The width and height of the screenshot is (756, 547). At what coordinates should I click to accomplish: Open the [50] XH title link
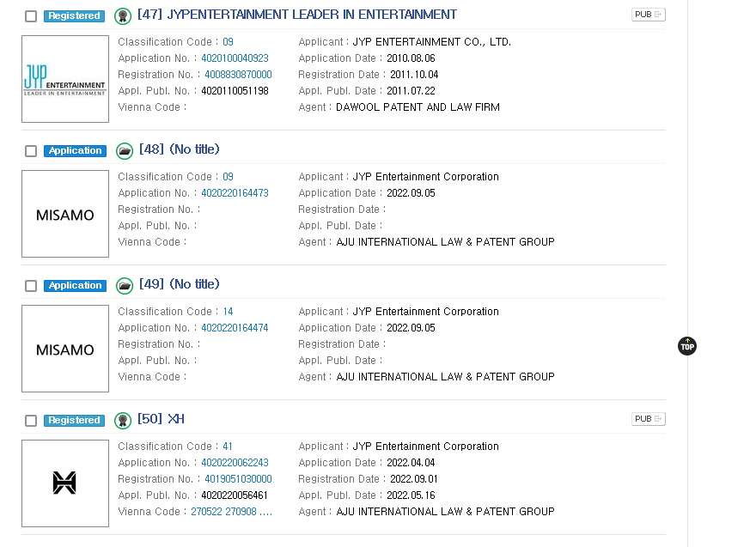tap(161, 419)
